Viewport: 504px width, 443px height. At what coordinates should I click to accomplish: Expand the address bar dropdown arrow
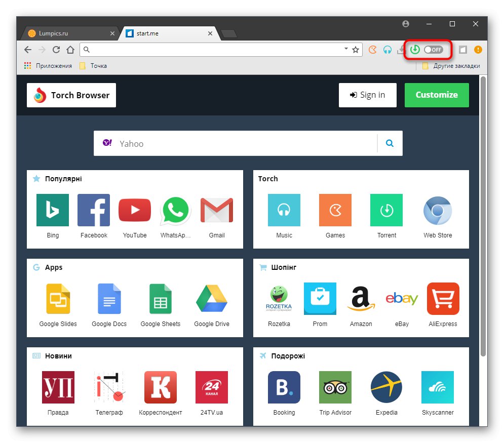346,49
